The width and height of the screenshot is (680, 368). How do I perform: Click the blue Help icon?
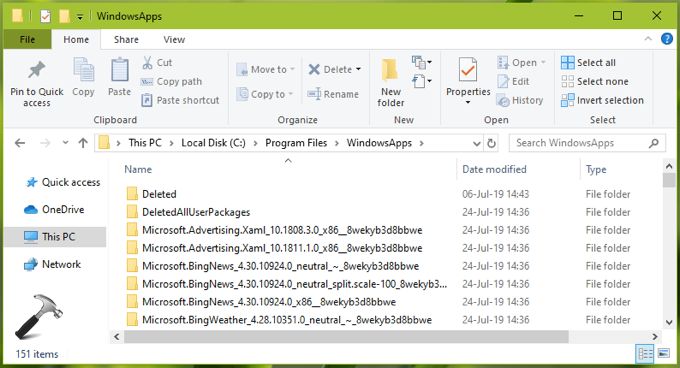pos(667,39)
